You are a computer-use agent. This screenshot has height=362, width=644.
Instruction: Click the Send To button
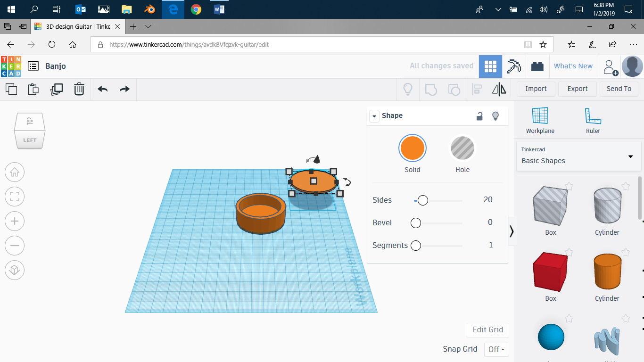(619, 89)
